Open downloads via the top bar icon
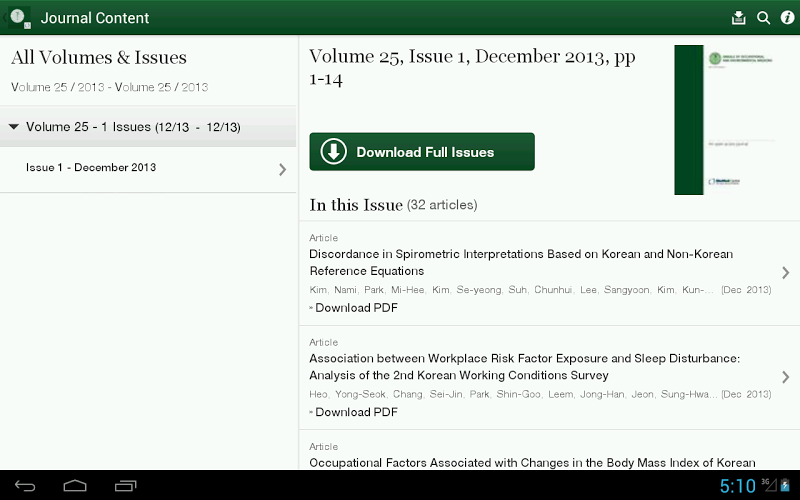 tap(738, 18)
